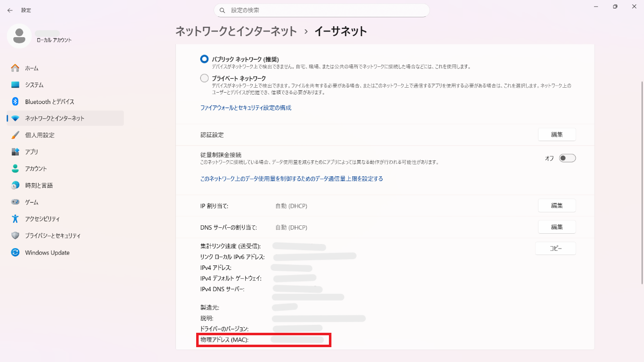Open アカウント person icon
Viewport: 644px width, 362px height.
click(x=15, y=169)
